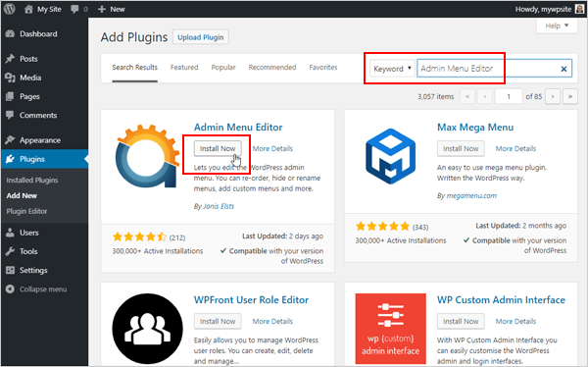Go to the next results page
Viewport: 588px width, 367px height.
(x=553, y=96)
